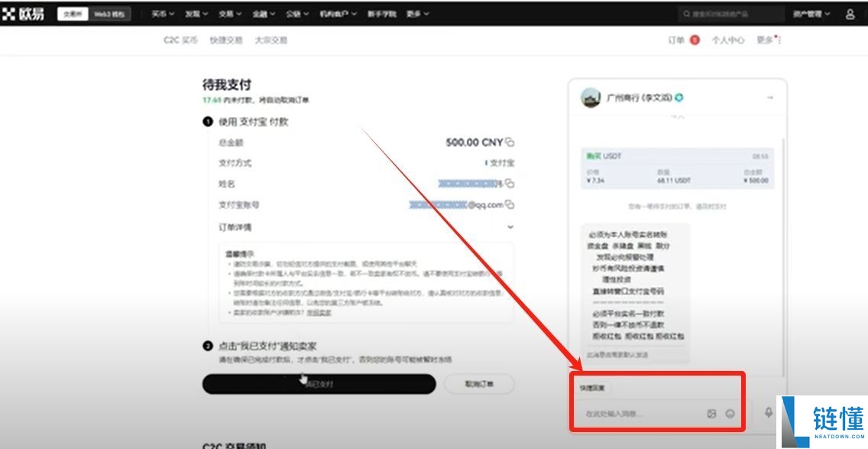
Task: Click the seller's avatar in the chat panel
Action: click(591, 98)
